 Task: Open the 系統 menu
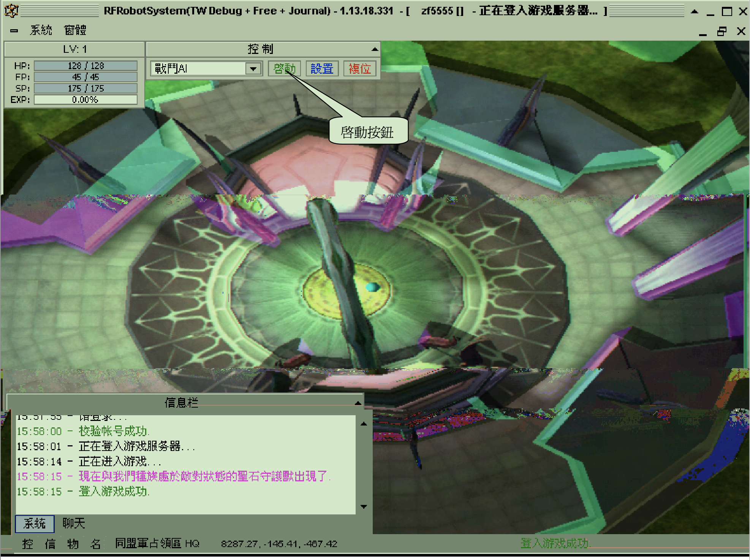pyautogui.click(x=41, y=30)
